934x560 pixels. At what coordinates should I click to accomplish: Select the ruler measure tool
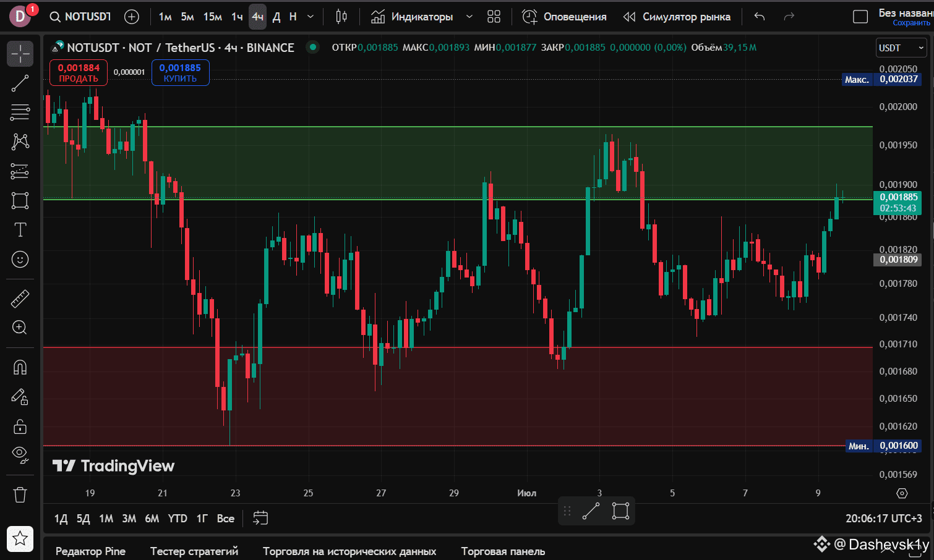point(20,299)
